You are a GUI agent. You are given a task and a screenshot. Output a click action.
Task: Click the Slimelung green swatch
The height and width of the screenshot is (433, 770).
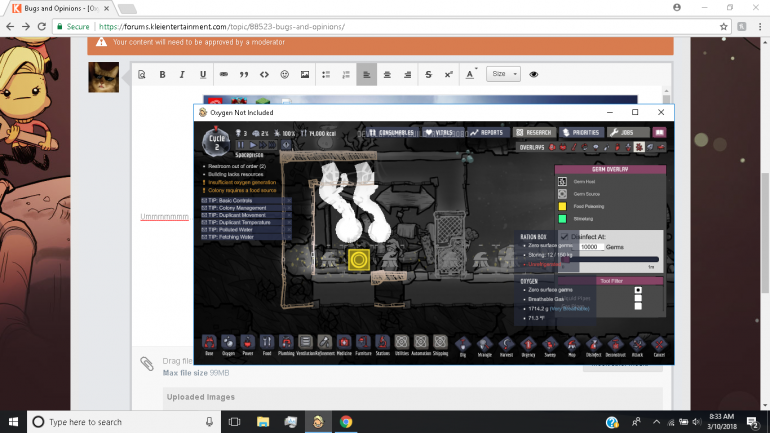point(562,218)
